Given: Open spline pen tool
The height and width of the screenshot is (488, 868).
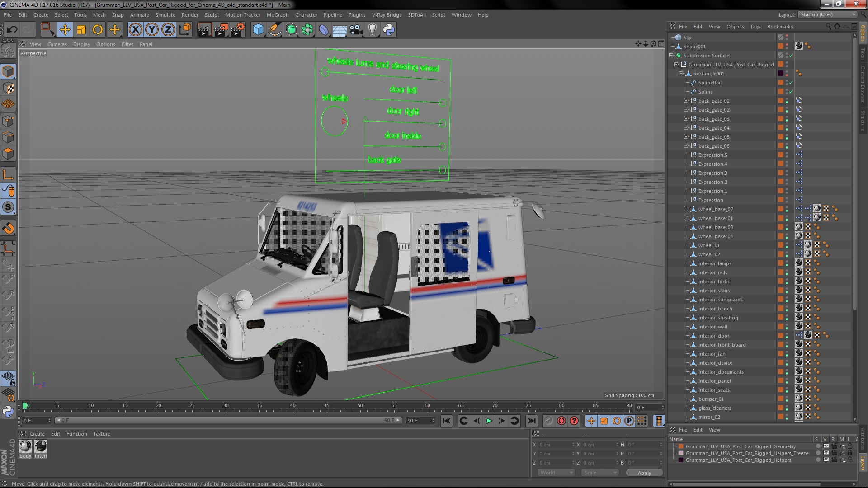Looking at the screenshot, I should tap(274, 30).
